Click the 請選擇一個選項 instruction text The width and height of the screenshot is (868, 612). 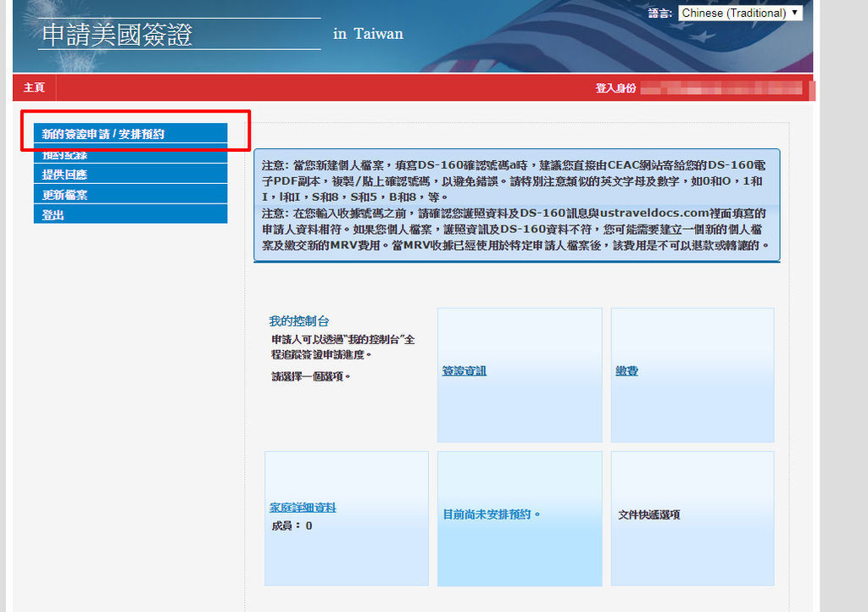click(x=310, y=376)
